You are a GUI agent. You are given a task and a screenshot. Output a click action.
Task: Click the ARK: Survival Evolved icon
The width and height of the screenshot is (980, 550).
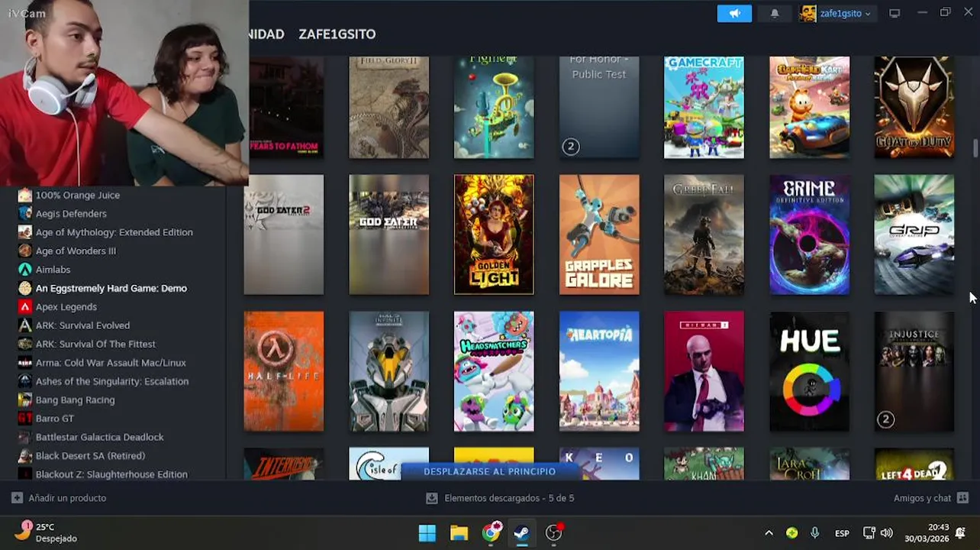(25, 325)
